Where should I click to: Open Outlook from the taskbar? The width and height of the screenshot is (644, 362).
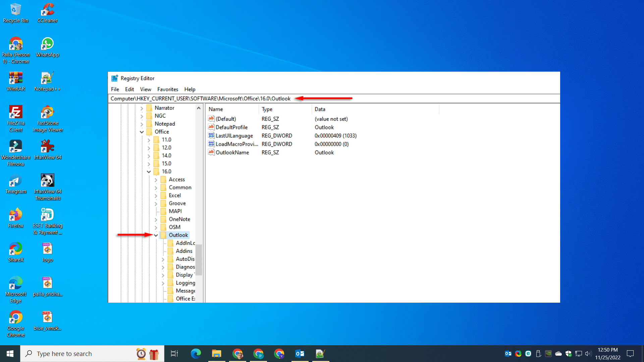300,354
